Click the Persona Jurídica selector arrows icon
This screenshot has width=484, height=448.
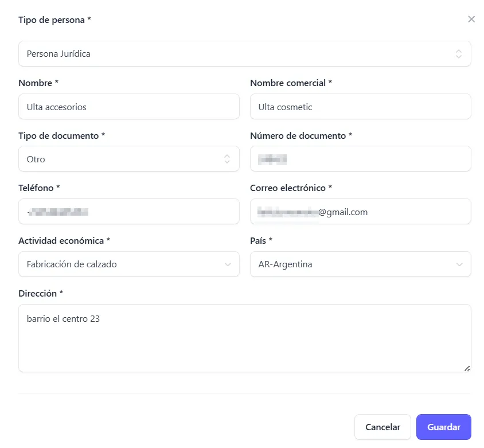tap(459, 54)
